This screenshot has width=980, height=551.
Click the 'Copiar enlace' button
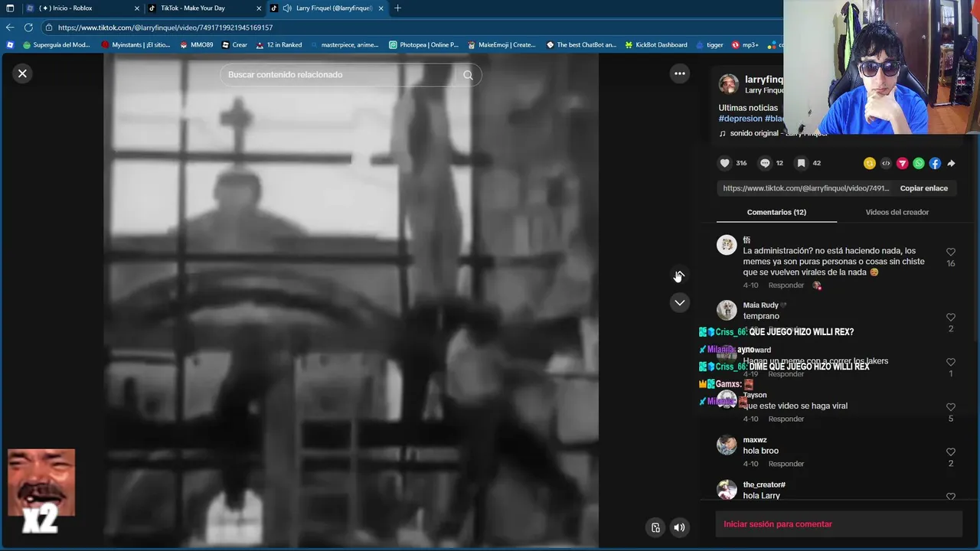pyautogui.click(x=923, y=188)
